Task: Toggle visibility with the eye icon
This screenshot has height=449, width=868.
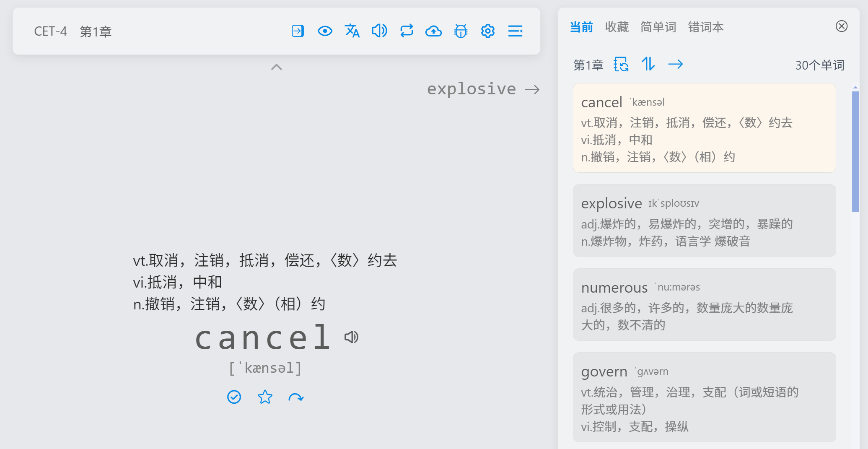Action: [325, 31]
